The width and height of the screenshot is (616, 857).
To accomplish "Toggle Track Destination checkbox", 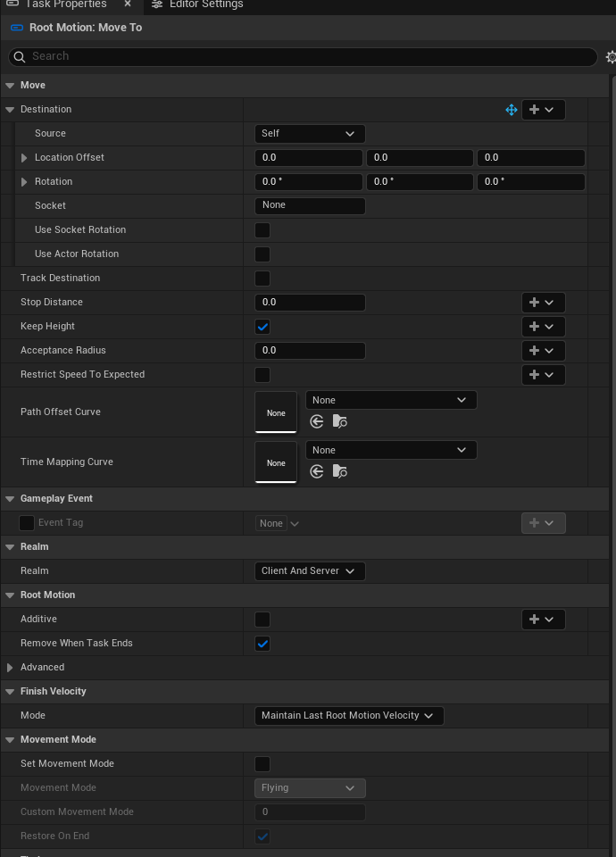I will pos(262,279).
